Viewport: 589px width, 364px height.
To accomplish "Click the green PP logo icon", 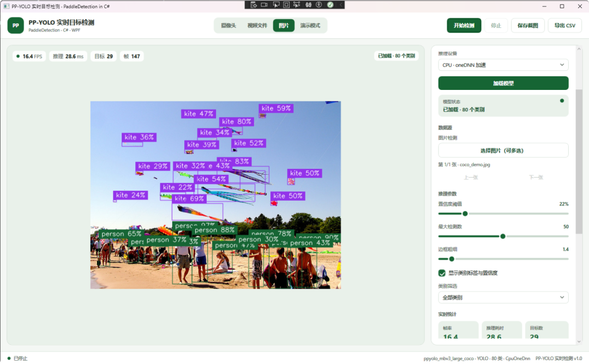I will [16, 26].
